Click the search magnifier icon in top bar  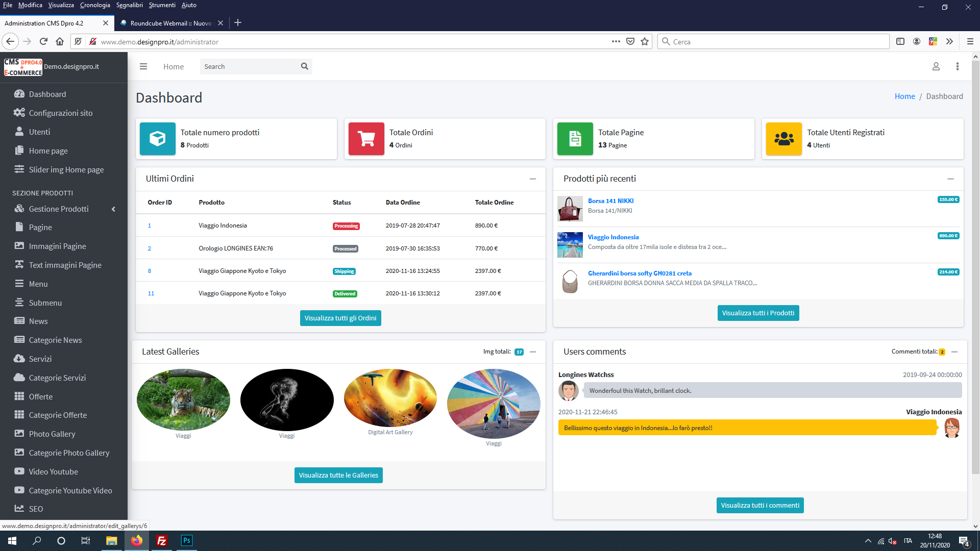(305, 66)
